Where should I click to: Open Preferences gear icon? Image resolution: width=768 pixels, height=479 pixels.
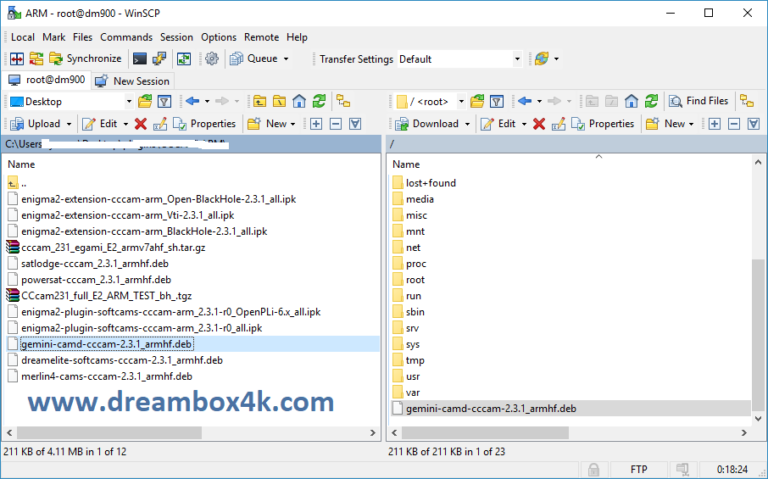[x=212, y=59]
